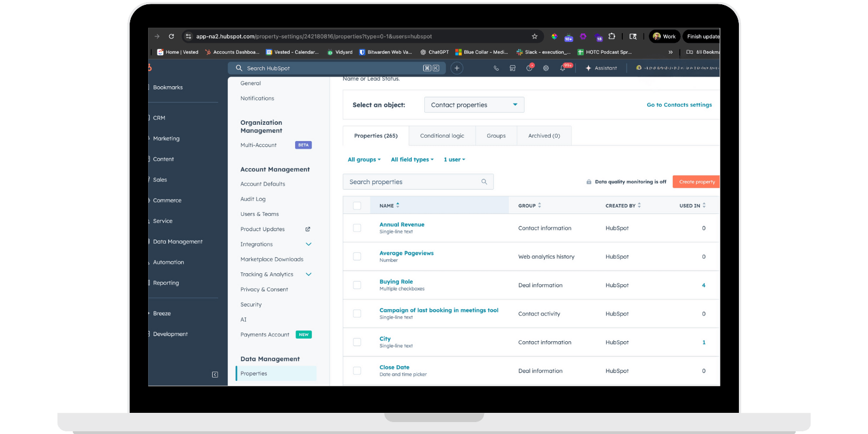Open the Vidyard bookmark
The height and width of the screenshot is (434, 868).
click(340, 52)
